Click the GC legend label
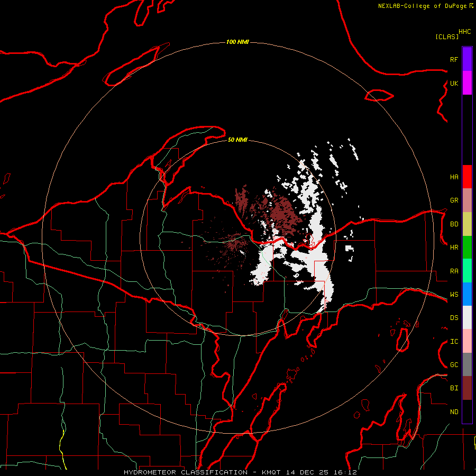476x476 pixels. 454,365
